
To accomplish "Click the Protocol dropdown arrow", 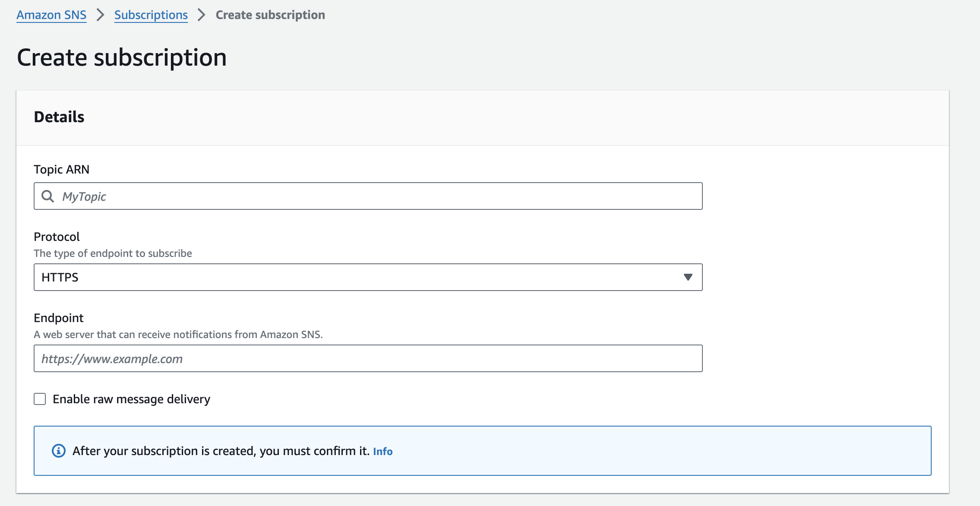I will coord(688,277).
